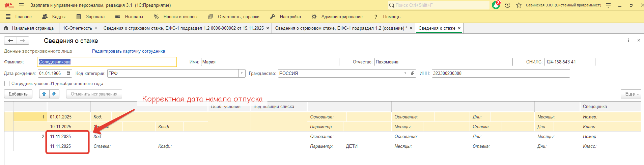
Task: Open the Еще dropdown menu
Action: point(631,94)
